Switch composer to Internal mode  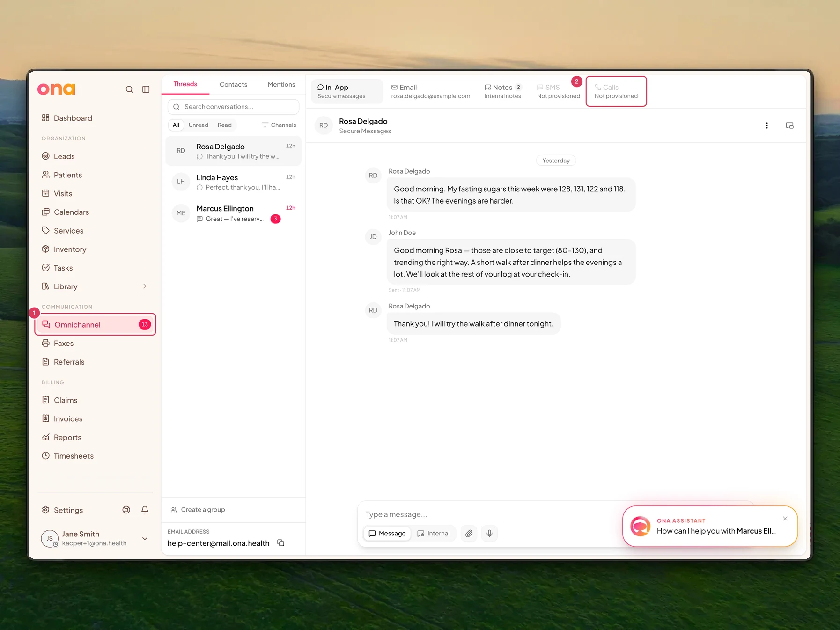(434, 534)
